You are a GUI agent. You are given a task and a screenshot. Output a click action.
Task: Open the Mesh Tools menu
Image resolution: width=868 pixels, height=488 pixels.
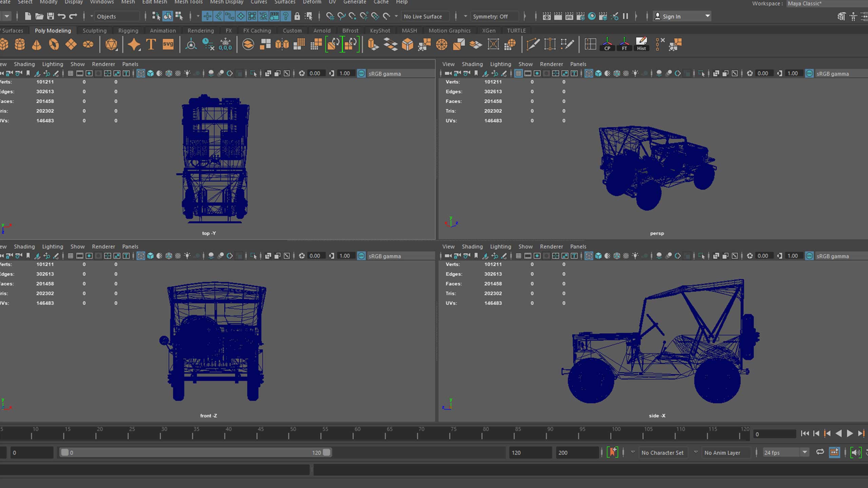coord(189,2)
